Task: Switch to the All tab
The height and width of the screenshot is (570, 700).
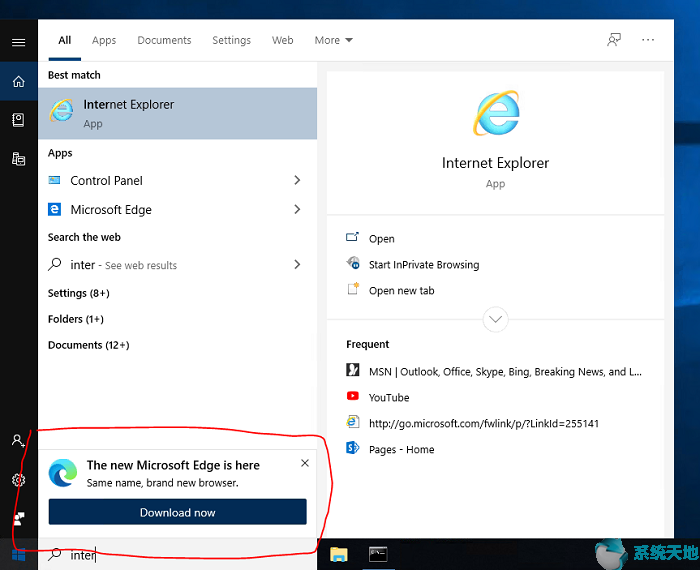Action: pos(65,40)
